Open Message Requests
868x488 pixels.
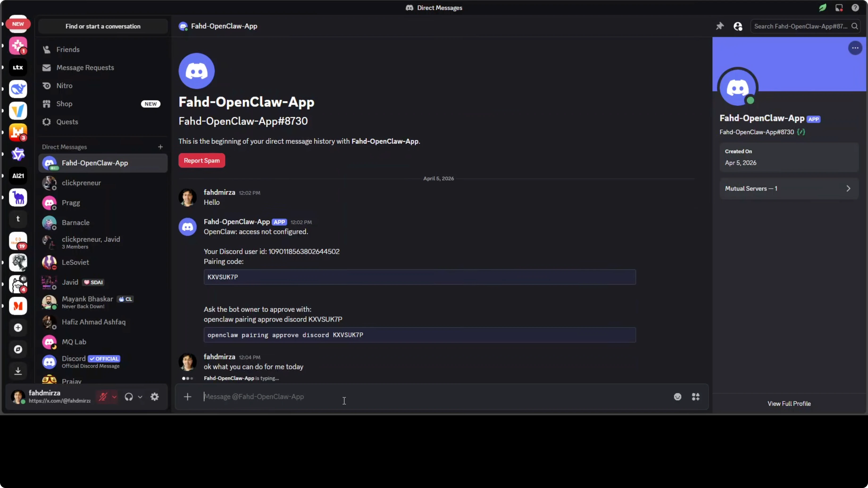coord(85,68)
